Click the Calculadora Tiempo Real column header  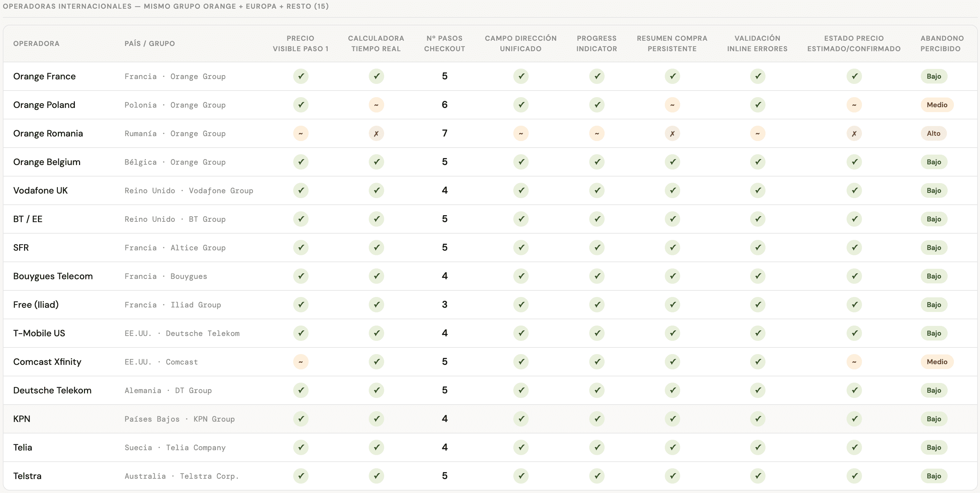click(x=376, y=44)
